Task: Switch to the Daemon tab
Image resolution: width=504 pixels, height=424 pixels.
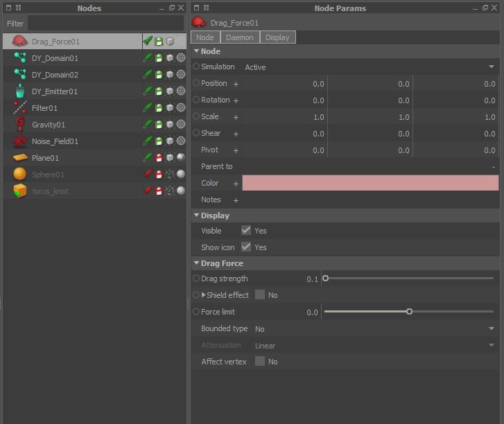Action: pos(239,37)
